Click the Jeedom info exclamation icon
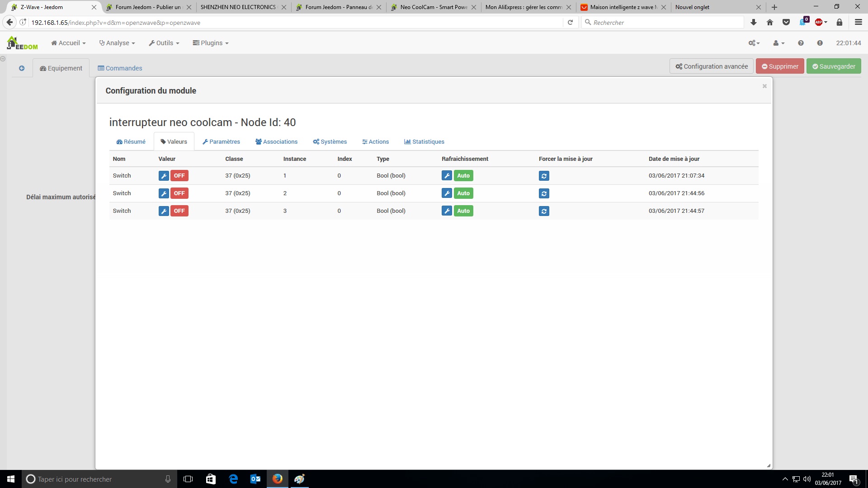Screen dimensions: 868x488 coord(820,43)
